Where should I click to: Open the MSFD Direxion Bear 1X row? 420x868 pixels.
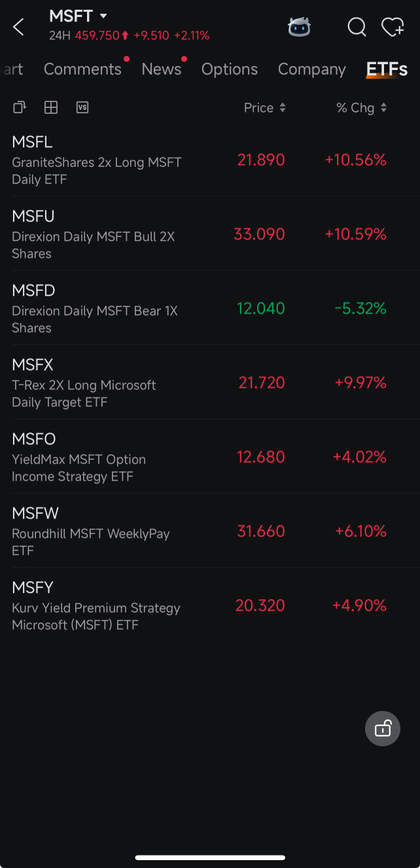click(x=210, y=308)
